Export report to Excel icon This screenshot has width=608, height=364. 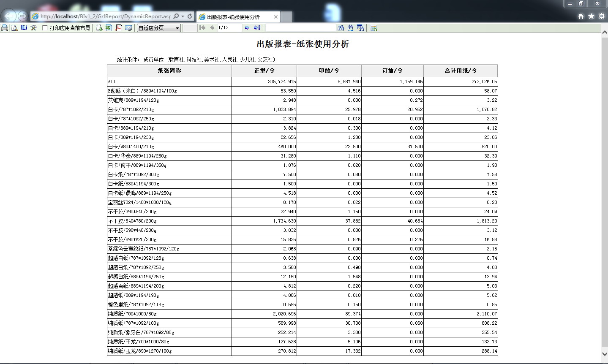[109, 28]
